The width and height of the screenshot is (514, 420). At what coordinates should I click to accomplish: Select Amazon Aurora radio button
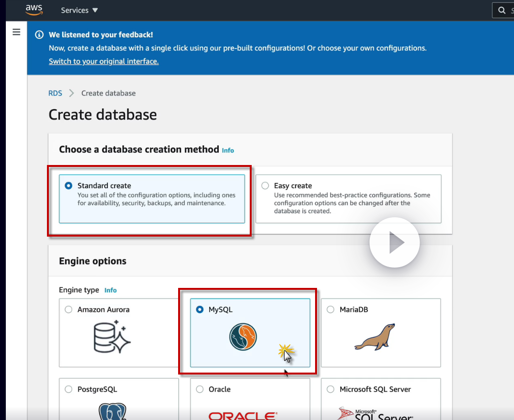pos(69,309)
